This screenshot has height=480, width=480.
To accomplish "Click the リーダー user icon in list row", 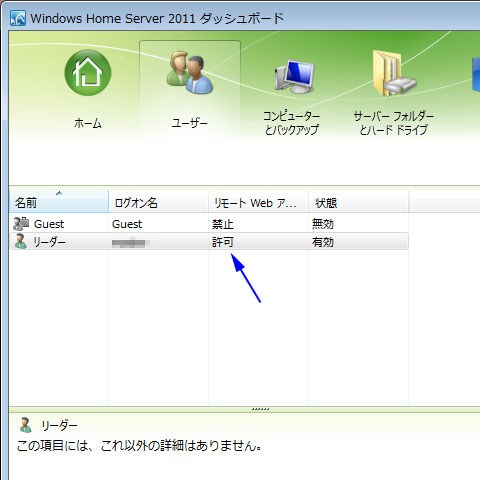I will click(21, 241).
